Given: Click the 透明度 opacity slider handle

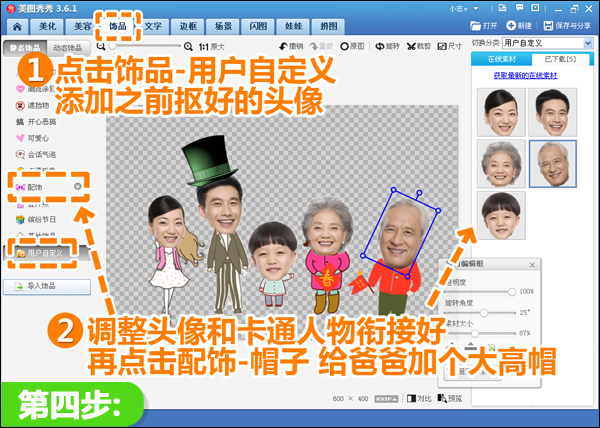Looking at the screenshot, I should (512, 292).
